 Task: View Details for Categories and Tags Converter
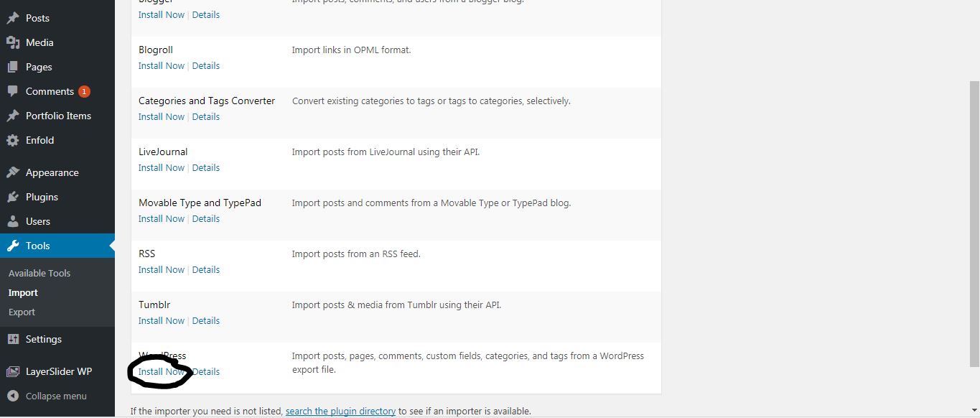point(206,116)
